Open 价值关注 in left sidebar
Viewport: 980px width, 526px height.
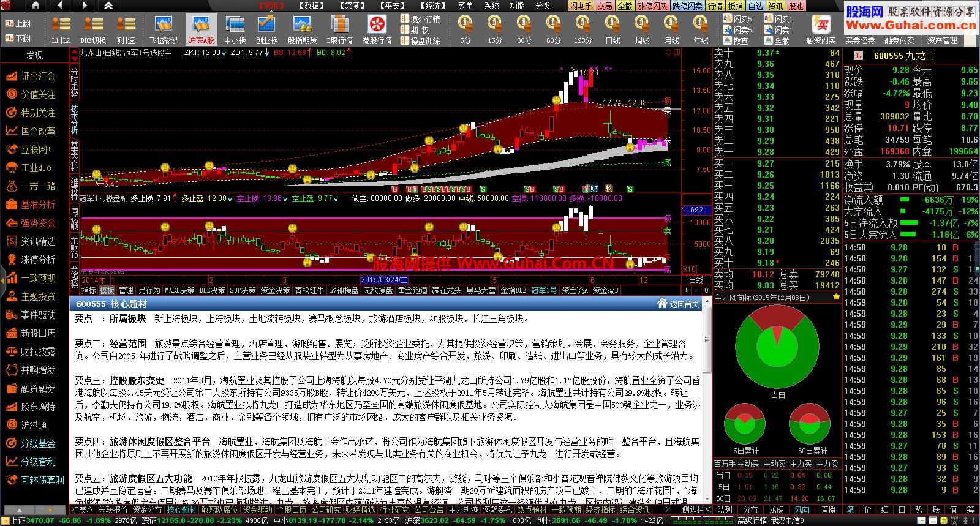(32, 94)
